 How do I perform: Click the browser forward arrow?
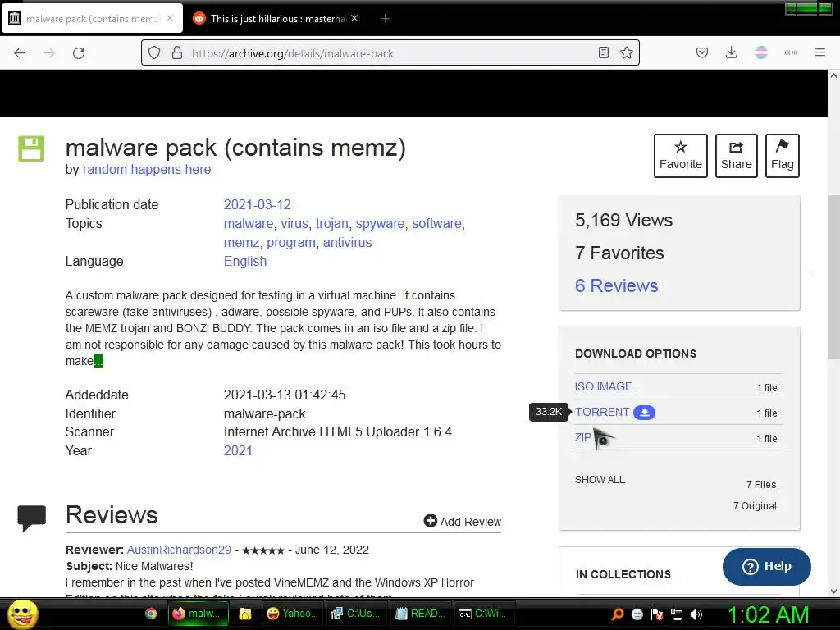point(49,53)
